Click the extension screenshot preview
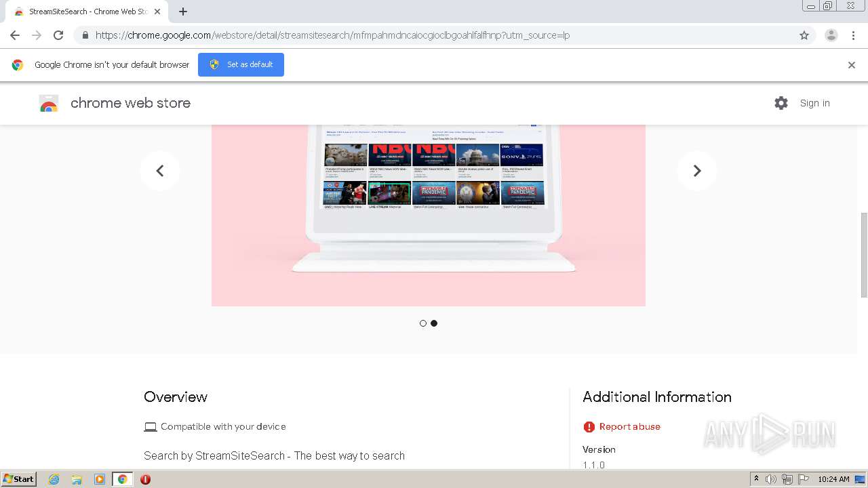This screenshot has width=868, height=488. click(x=429, y=216)
